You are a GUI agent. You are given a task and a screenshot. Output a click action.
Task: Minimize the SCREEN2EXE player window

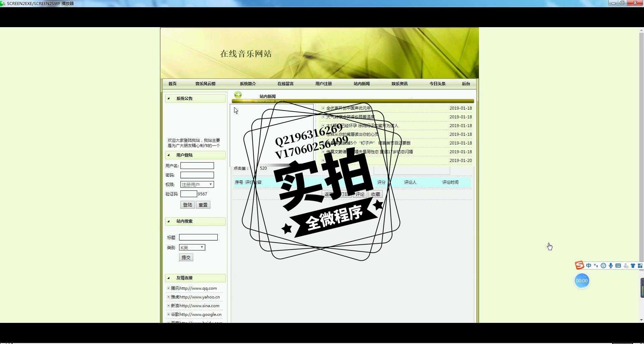pos(613,3)
